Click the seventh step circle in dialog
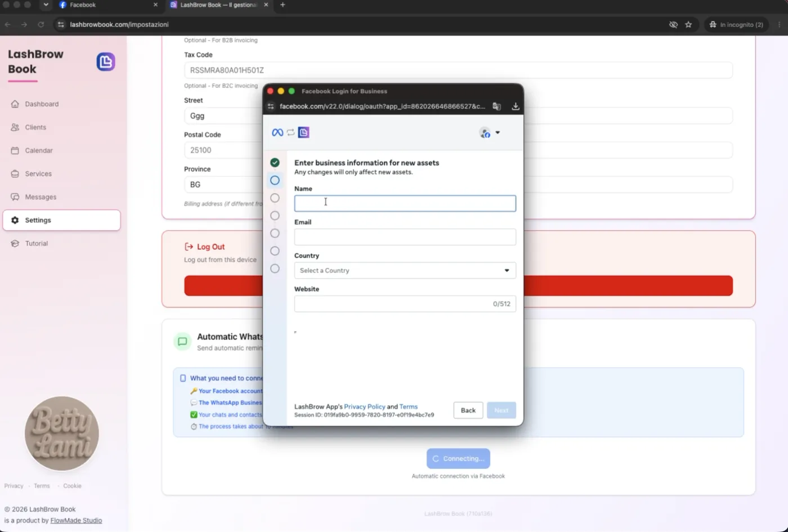This screenshot has height=532, width=788. (275, 269)
